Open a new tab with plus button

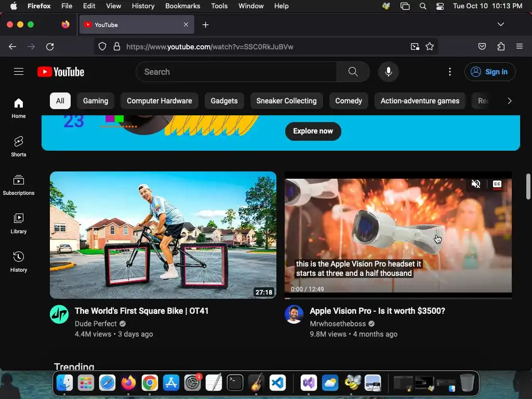205,25
